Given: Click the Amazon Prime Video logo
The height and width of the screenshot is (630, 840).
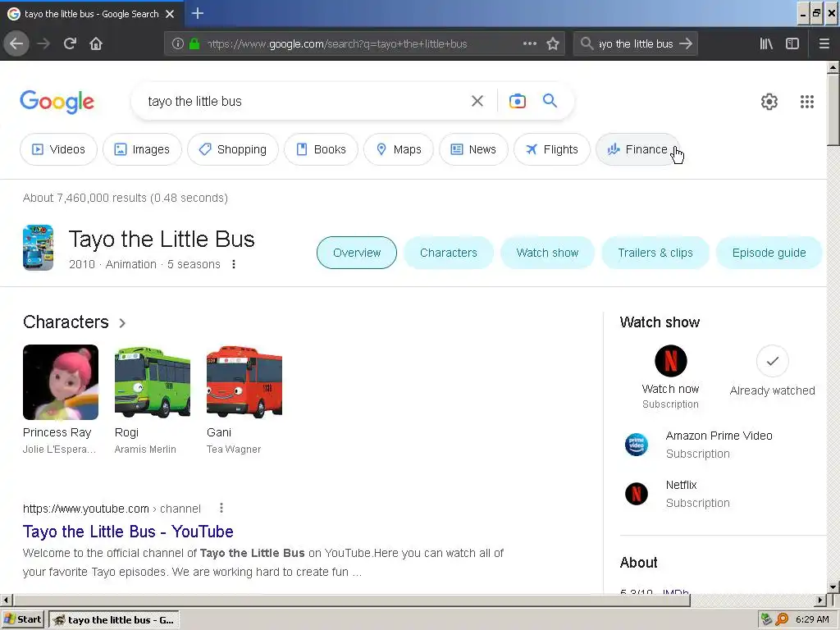Looking at the screenshot, I should (x=637, y=444).
